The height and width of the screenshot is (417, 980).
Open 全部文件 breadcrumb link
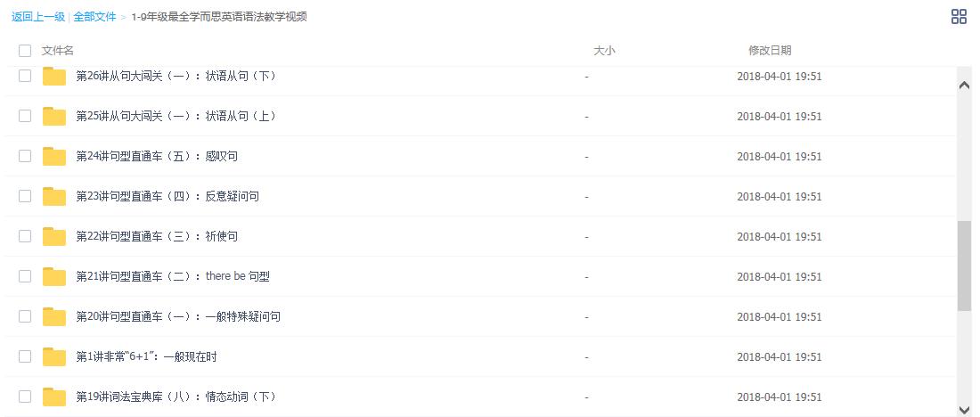[x=94, y=17]
